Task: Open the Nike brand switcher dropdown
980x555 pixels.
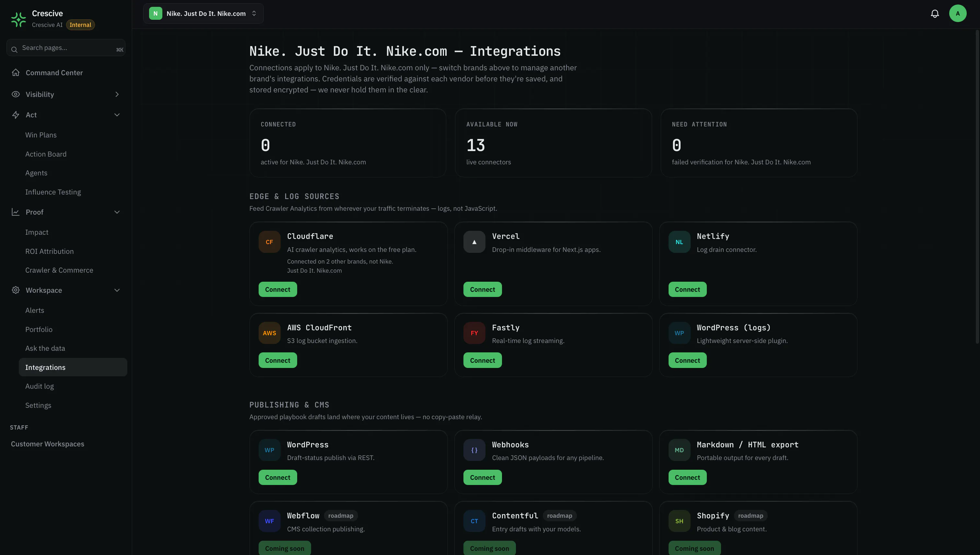Action: 204,13
